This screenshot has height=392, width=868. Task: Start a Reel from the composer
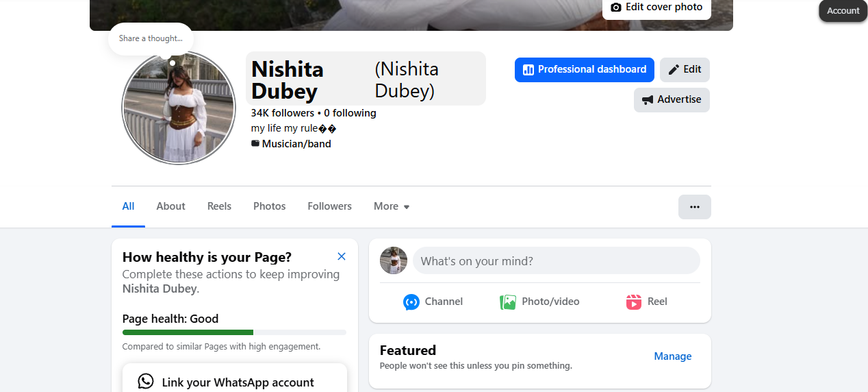point(647,302)
